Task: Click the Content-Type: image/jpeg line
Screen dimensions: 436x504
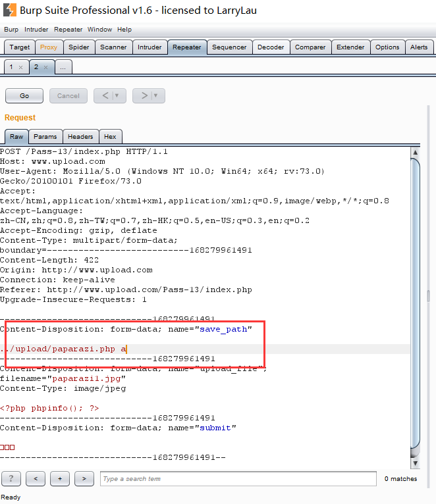Action: (63, 388)
